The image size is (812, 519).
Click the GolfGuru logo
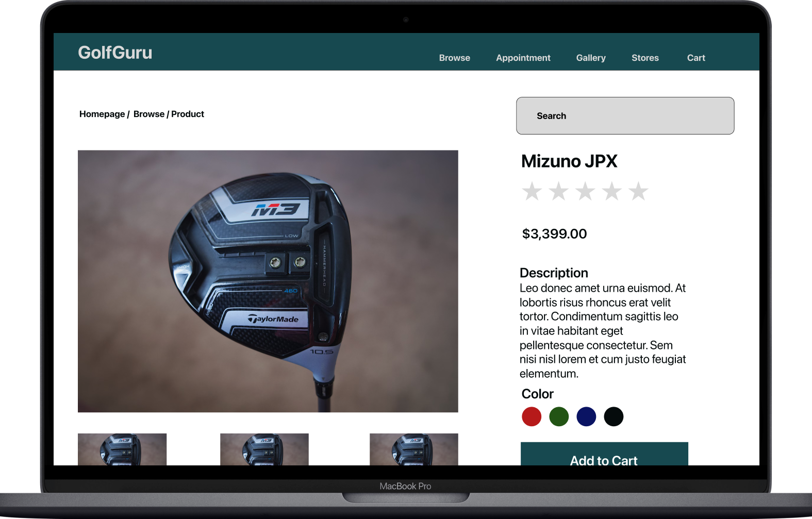[115, 53]
